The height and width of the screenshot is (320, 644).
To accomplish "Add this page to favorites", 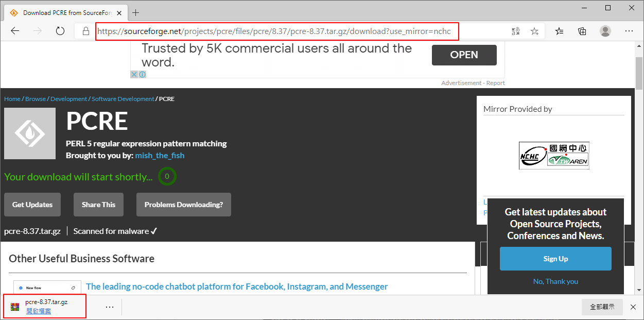I will (x=534, y=31).
